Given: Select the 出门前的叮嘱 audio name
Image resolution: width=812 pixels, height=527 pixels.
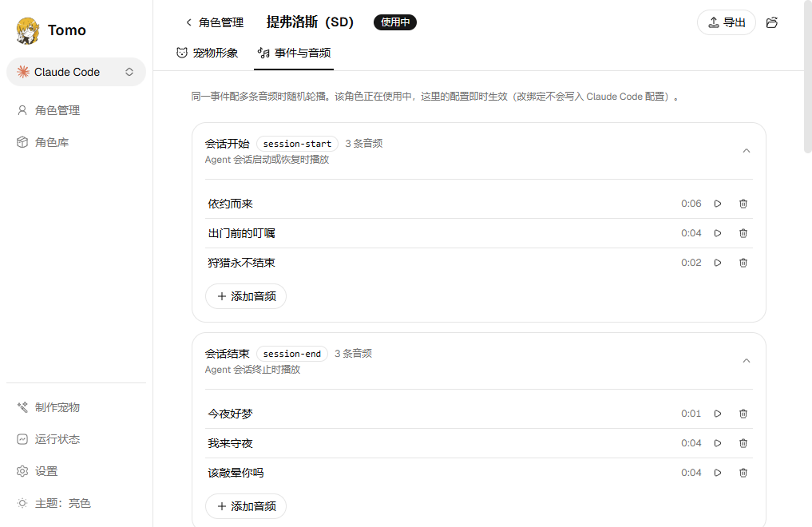Looking at the screenshot, I should click(241, 233).
